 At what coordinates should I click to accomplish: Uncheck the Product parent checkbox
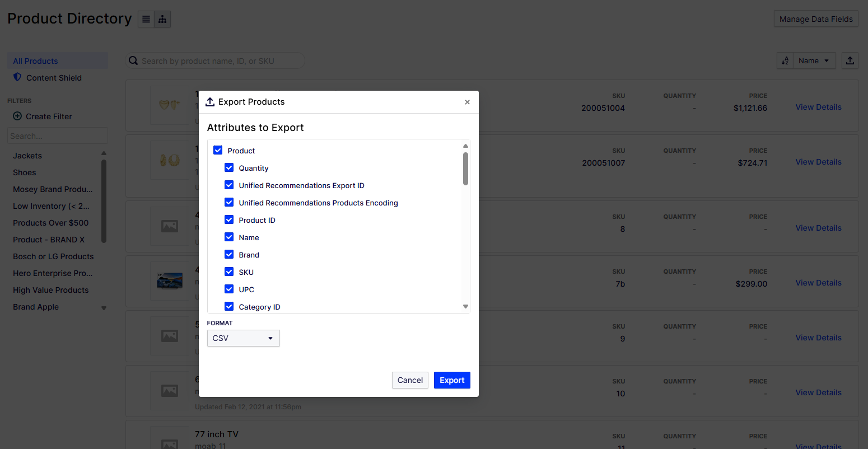218,150
